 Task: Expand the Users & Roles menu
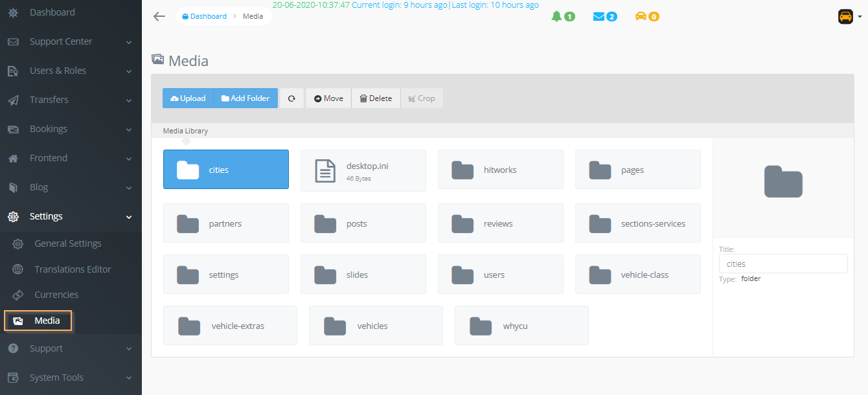pyautogui.click(x=71, y=71)
